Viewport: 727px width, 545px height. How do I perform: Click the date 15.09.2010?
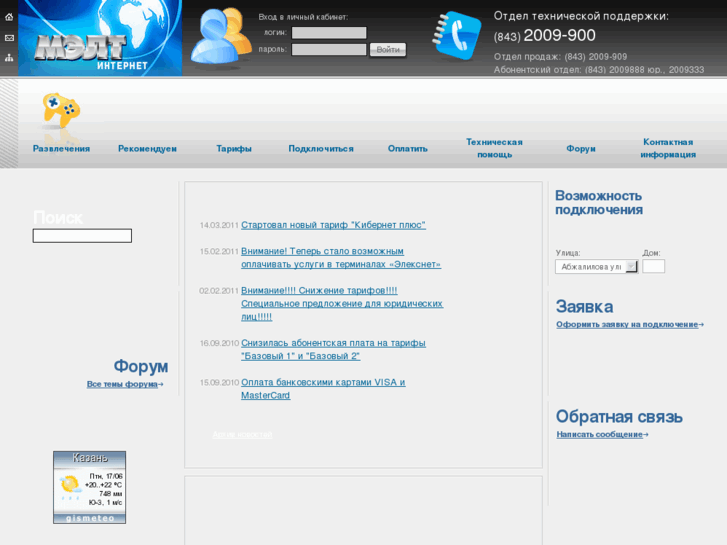pyautogui.click(x=219, y=383)
